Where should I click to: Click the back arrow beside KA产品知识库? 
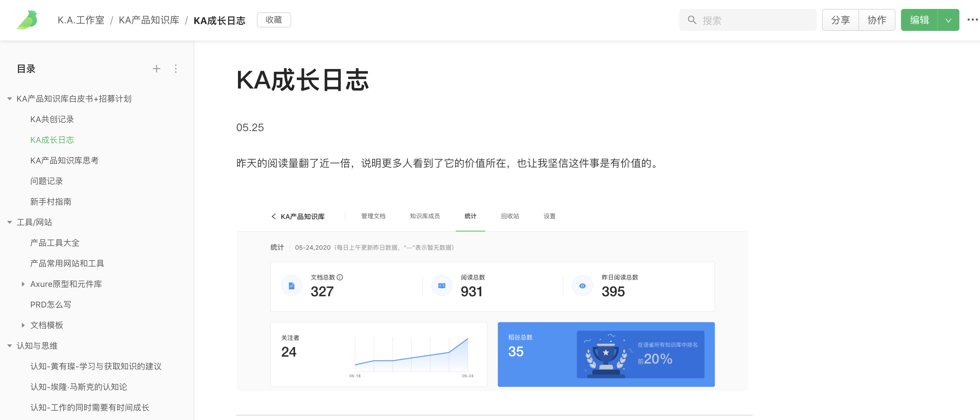(274, 216)
